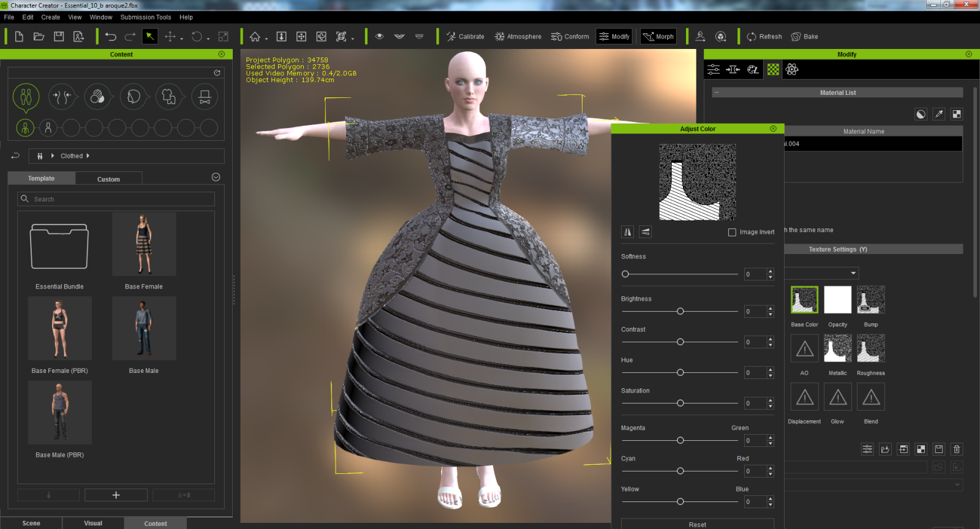Click the Conform tool

[570, 37]
